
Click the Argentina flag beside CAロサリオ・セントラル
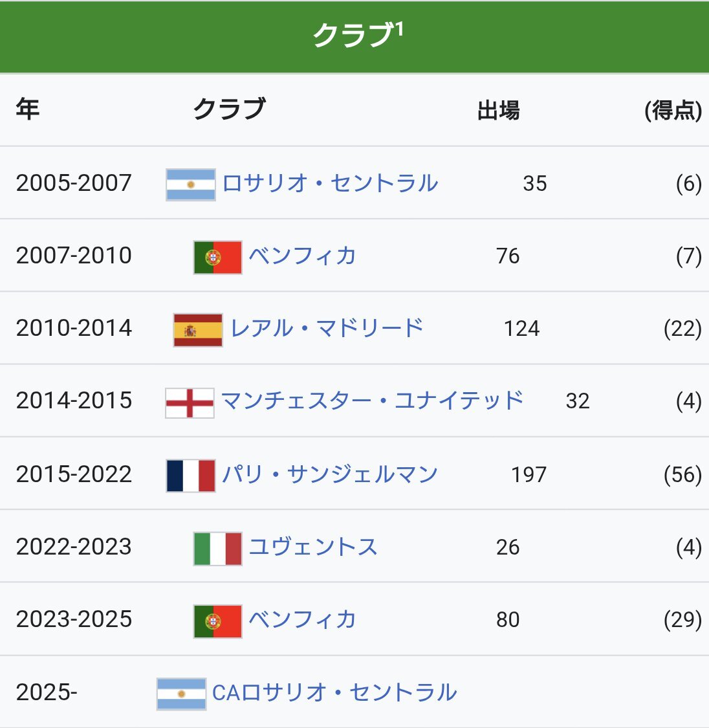coord(181,694)
